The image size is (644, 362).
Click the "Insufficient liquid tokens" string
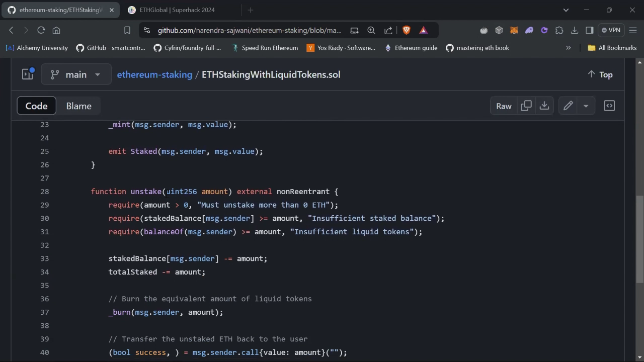pos(352,232)
